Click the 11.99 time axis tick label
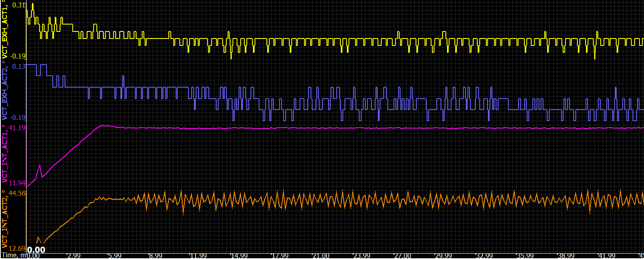The width and height of the screenshot is (644, 259). tap(198, 256)
